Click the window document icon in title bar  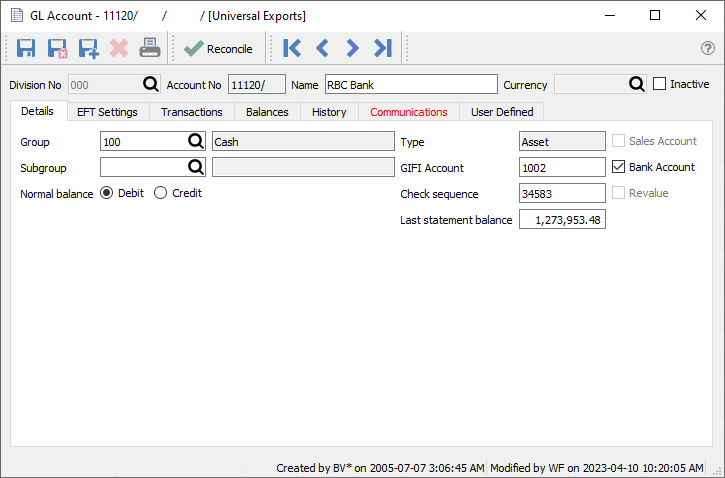click(17, 15)
